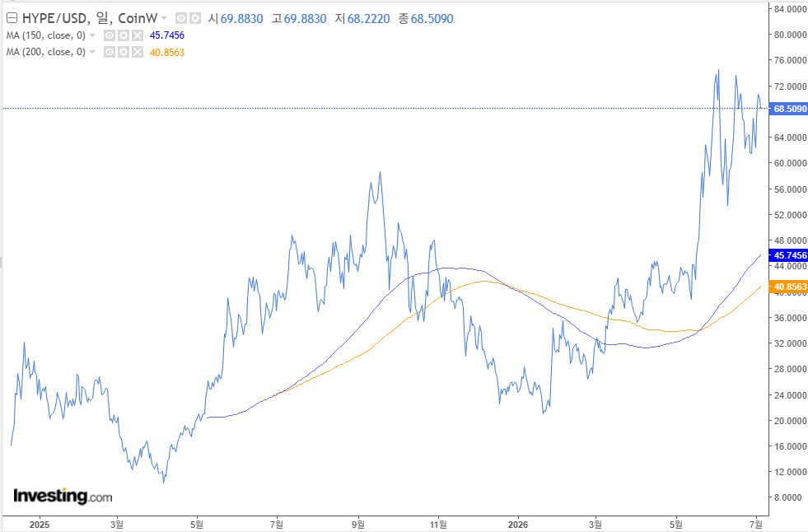The image size is (808, 532).
Task: Click the 12.0000 price axis label
Action: pos(791,472)
